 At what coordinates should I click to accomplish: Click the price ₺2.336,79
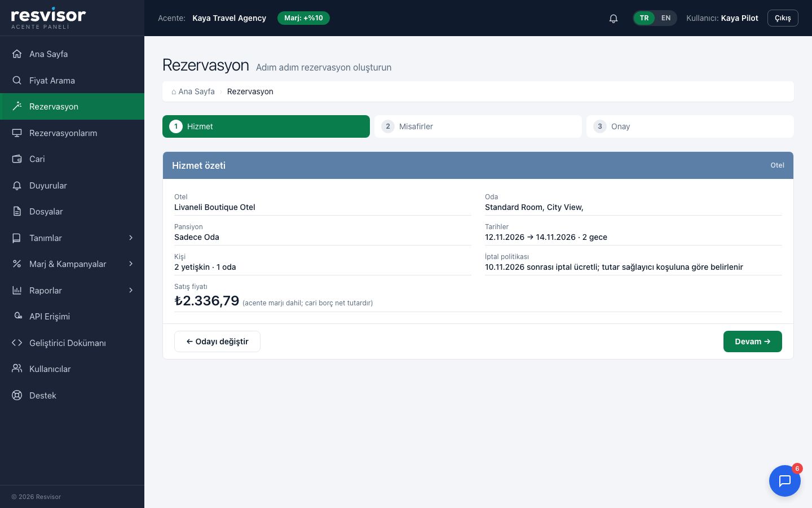207,301
